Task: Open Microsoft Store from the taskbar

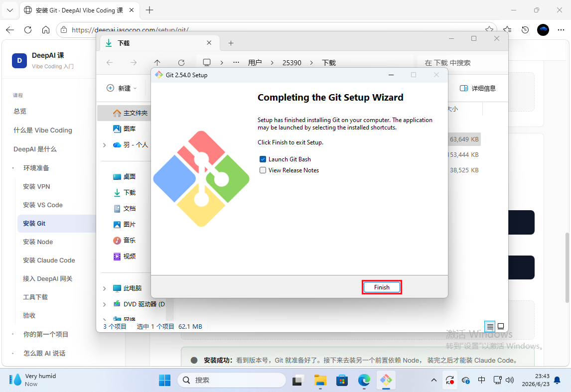Action: point(342,380)
